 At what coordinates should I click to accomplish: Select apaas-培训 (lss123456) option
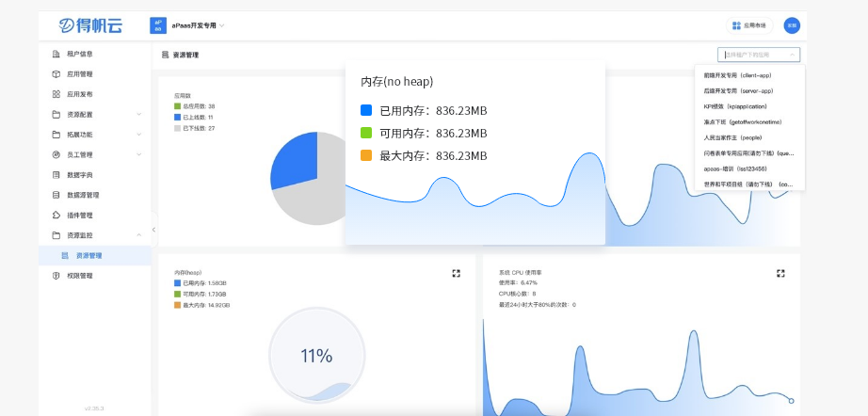(x=749, y=168)
